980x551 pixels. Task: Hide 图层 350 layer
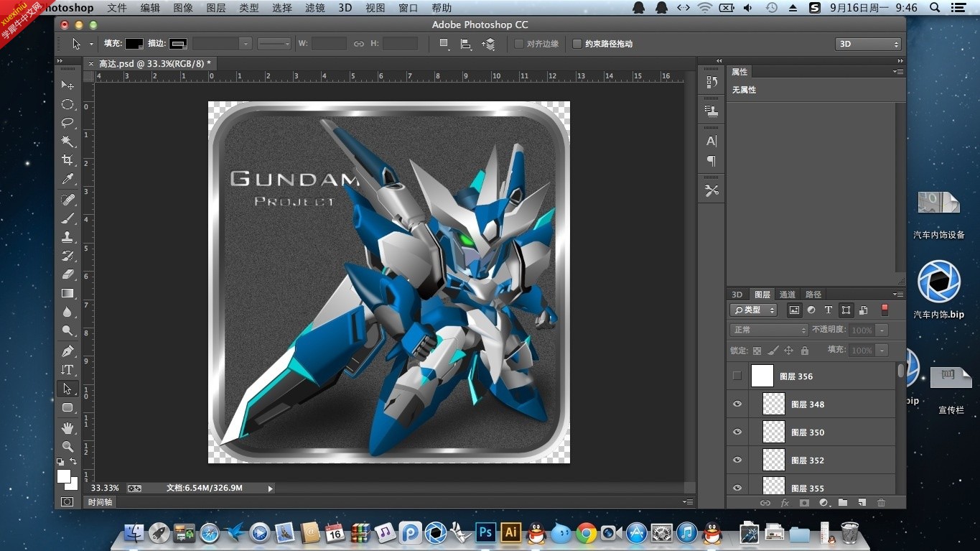click(x=737, y=432)
